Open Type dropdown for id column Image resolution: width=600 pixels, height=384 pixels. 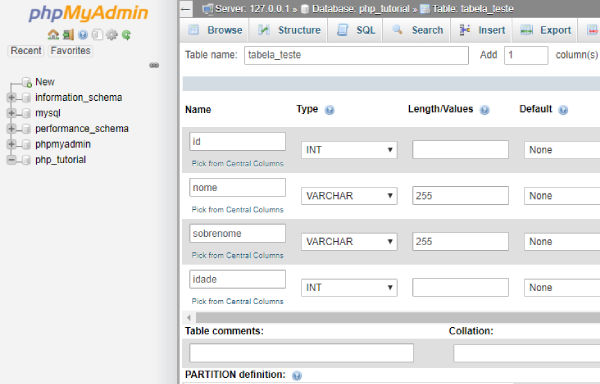point(349,150)
